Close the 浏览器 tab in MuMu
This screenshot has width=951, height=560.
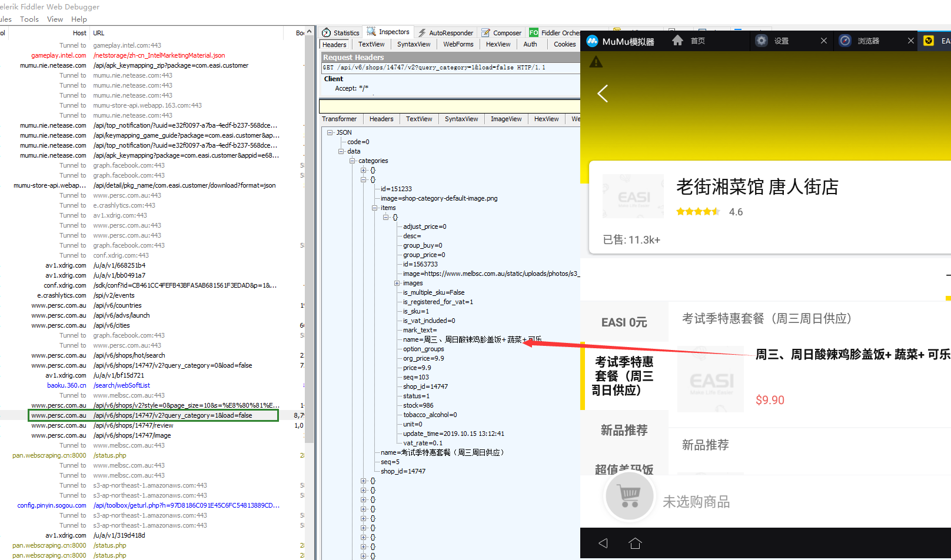pyautogui.click(x=911, y=41)
